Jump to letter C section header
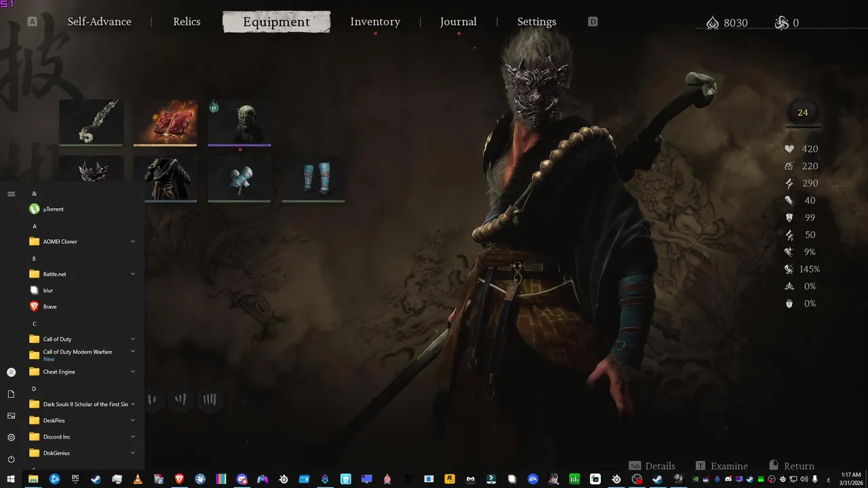Screen dimensions: 868x488 (35, 324)
